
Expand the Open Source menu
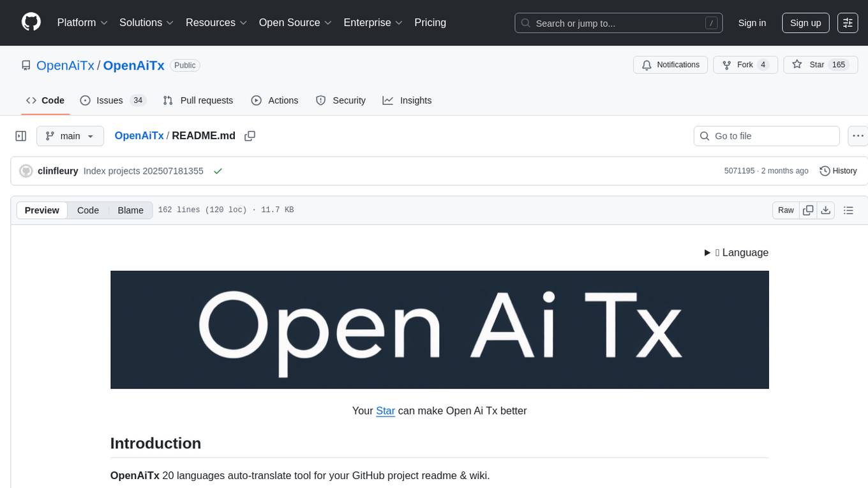point(295,22)
